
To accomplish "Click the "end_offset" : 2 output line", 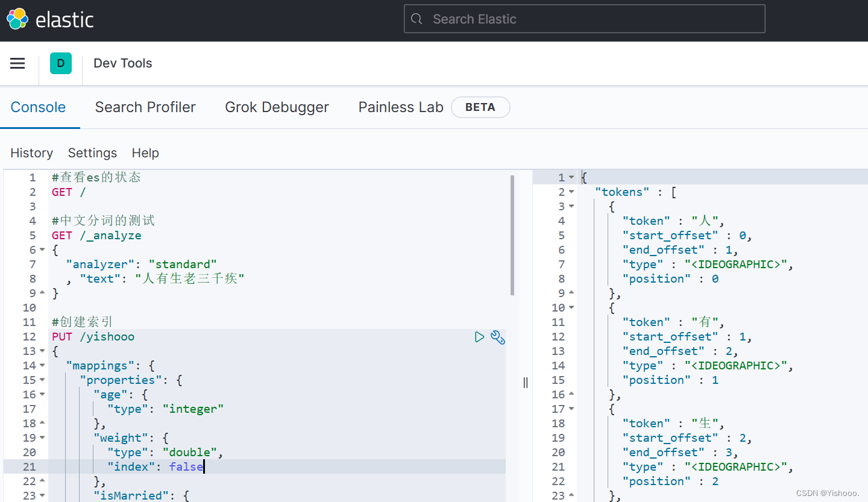I will [681, 351].
